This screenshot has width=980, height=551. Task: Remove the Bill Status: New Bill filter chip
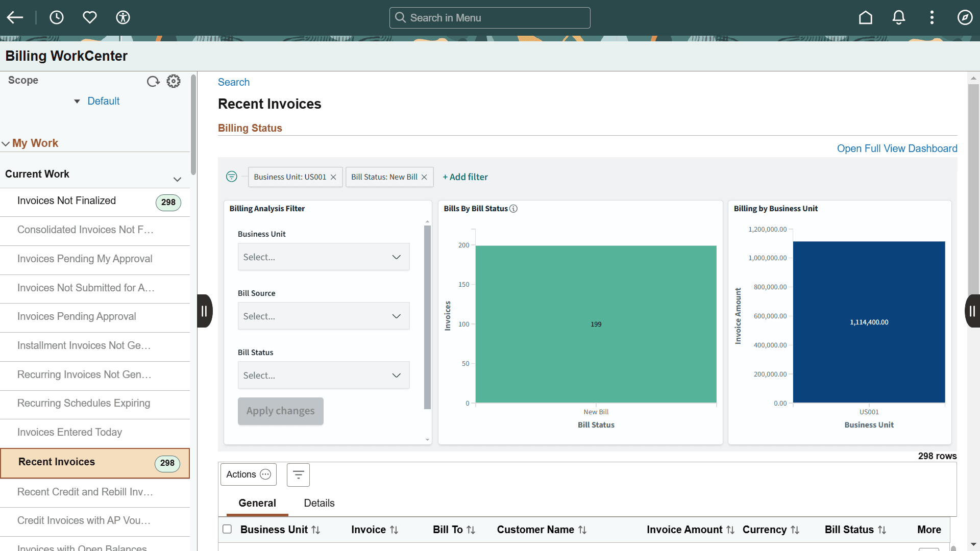(424, 177)
